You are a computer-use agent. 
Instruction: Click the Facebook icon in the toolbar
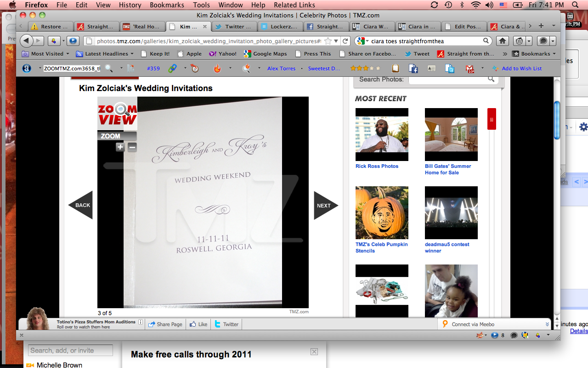tap(413, 69)
